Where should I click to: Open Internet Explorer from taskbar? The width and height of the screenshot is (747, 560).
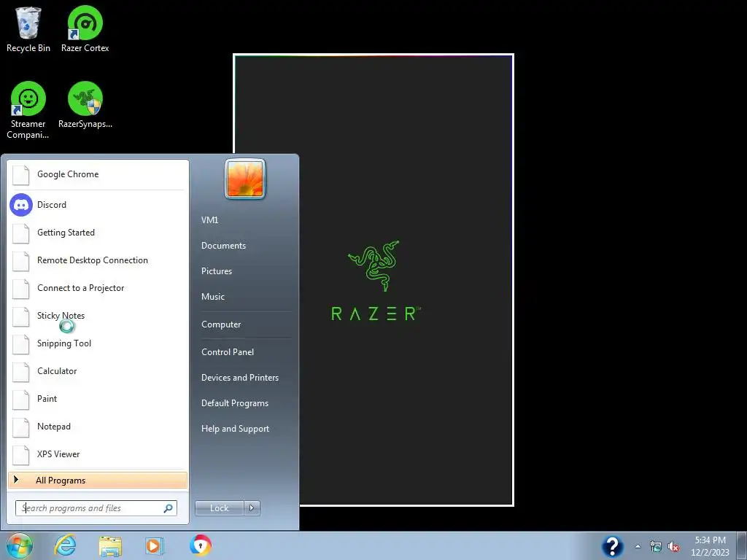pos(65,545)
